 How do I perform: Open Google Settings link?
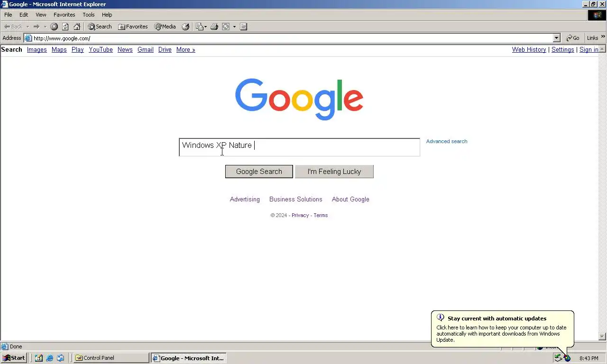click(563, 49)
